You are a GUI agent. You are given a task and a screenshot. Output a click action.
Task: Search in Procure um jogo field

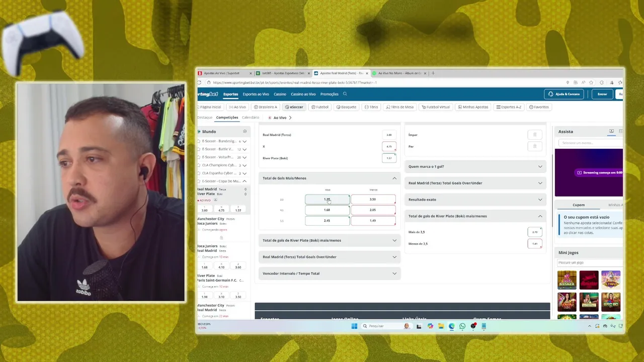coord(590,262)
